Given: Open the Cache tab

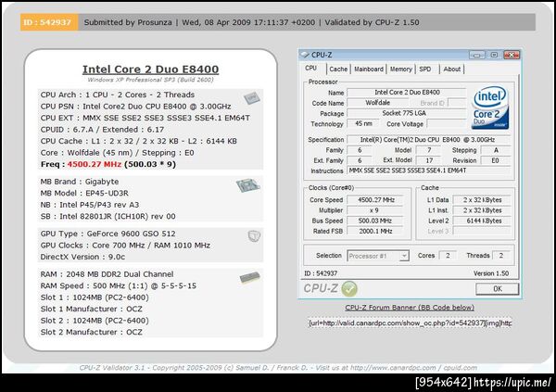Looking at the screenshot, I should click(x=338, y=70).
